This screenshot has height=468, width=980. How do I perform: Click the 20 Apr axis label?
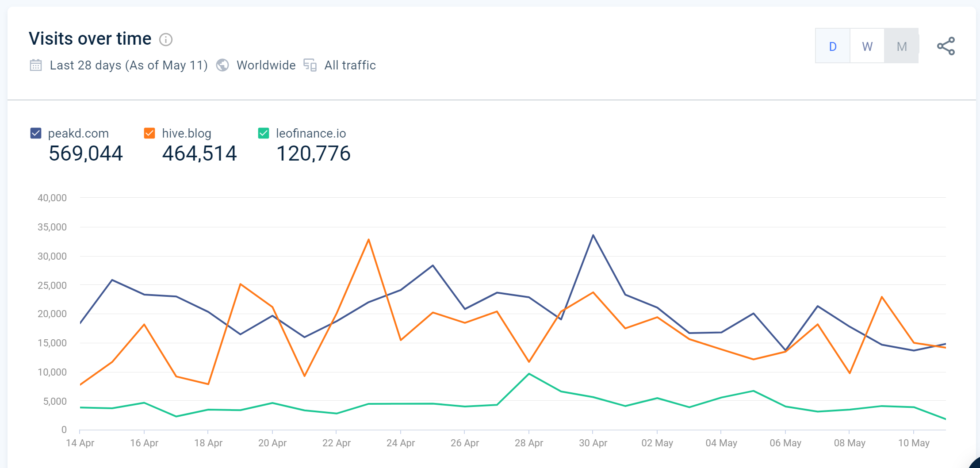[x=272, y=443]
